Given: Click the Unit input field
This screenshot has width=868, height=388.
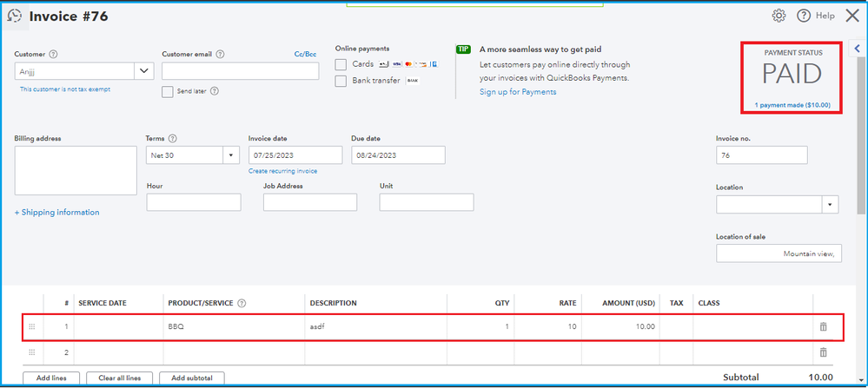Looking at the screenshot, I should 427,202.
